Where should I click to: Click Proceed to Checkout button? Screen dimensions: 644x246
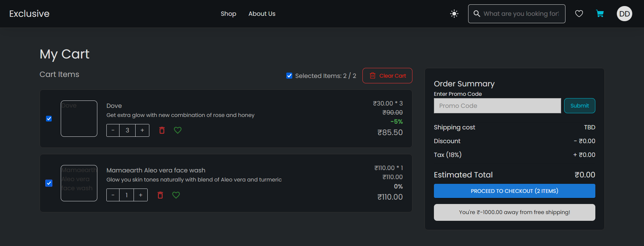pos(514,191)
